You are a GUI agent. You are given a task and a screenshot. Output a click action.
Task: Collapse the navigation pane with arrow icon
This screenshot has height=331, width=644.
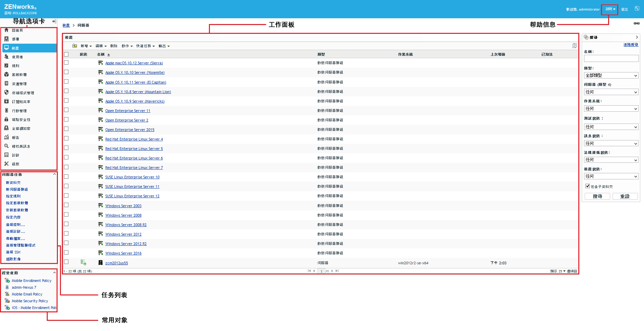pos(54,21)
